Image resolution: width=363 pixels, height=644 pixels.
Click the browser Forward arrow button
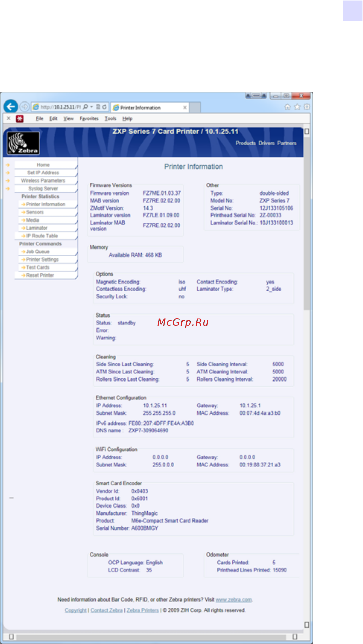point(24,107)
